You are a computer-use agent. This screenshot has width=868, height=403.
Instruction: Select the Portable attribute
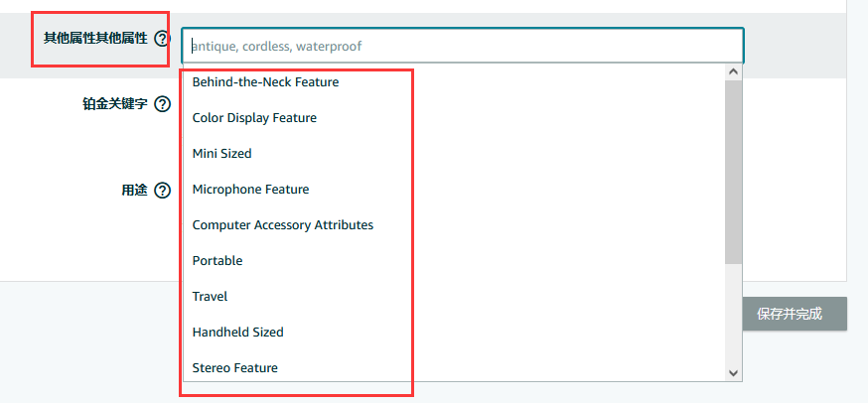(x=217, y=261)
